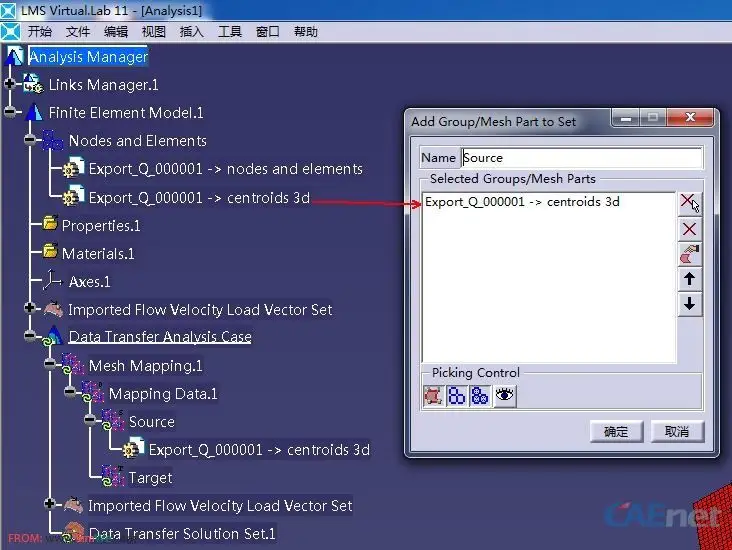Expand the Links Manager.1 node
This screenshot has height=550, width=732.
pyautogui.click(x=9, y=84)
